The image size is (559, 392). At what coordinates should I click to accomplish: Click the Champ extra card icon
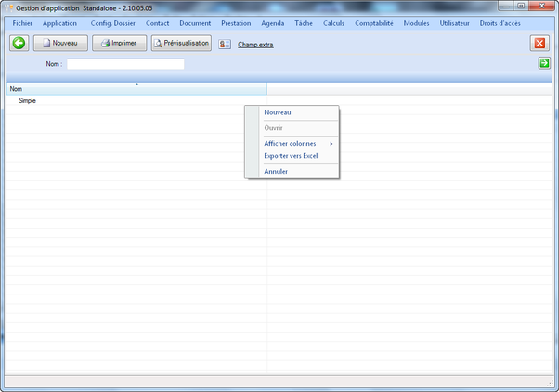coord(225,44)
